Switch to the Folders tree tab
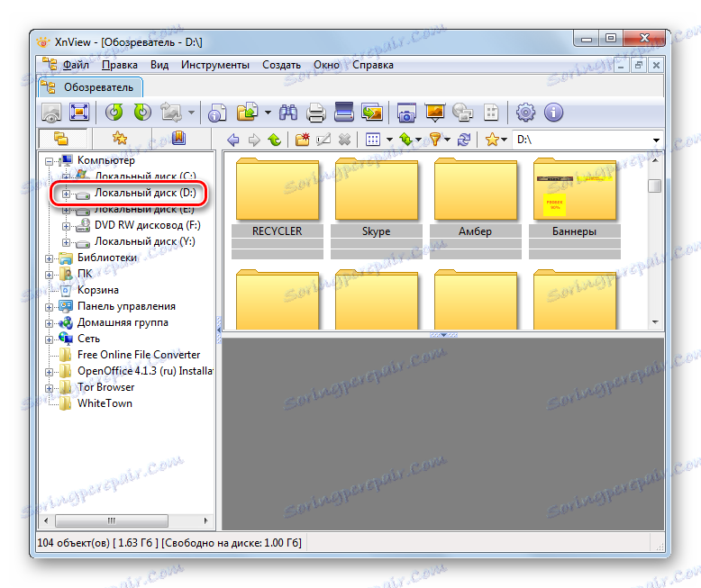The image size is (701, 588). pos(61,139)
